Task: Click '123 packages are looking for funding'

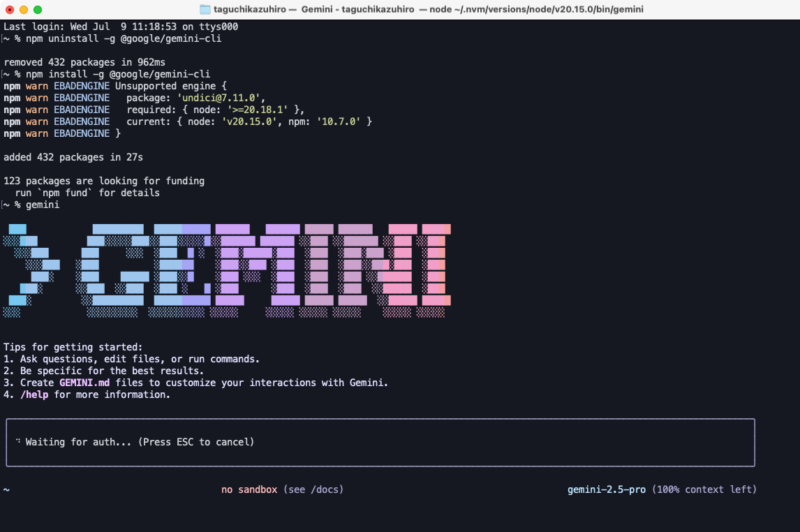Action: pyautogui.click(x=104, y=181)
